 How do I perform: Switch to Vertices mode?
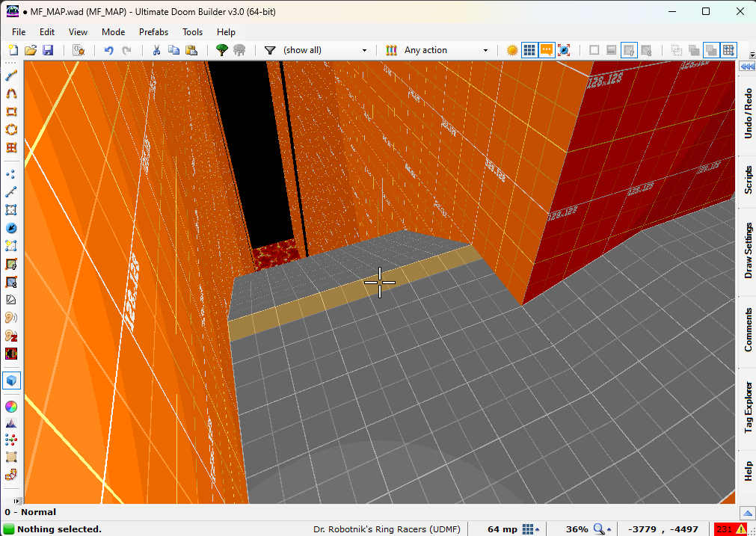(x=11, y=174)
